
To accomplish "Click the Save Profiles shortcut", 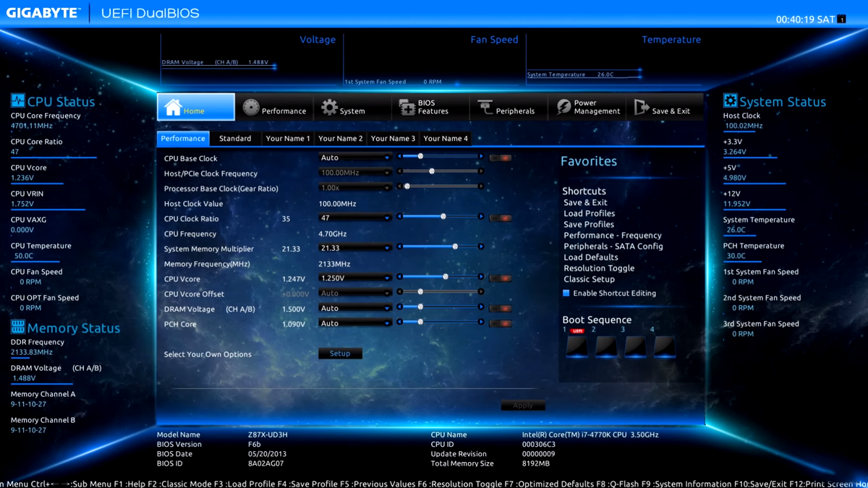I will 589,224.
